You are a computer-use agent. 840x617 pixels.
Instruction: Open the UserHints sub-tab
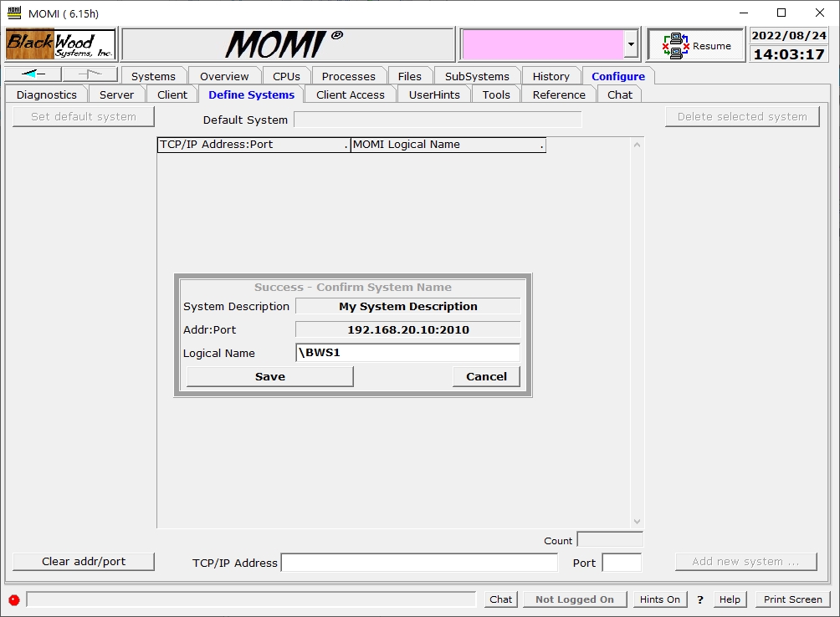point(434,94)
